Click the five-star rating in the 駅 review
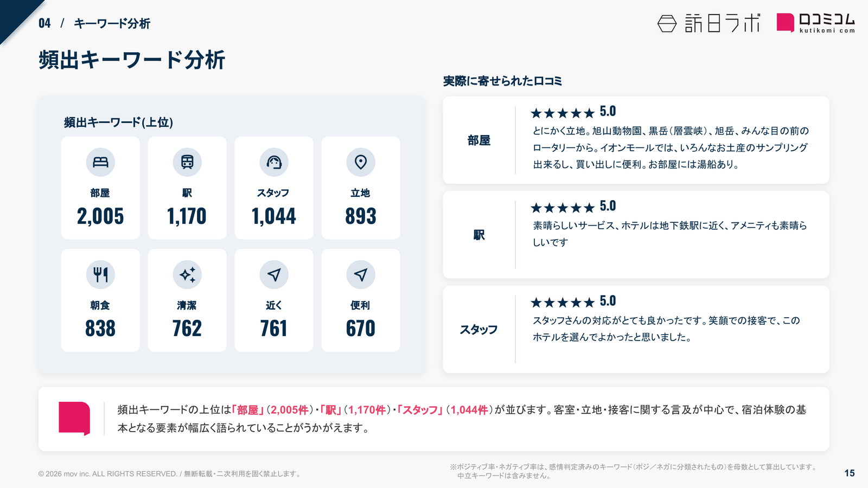The image size is (868, 488). pos(563,208)
